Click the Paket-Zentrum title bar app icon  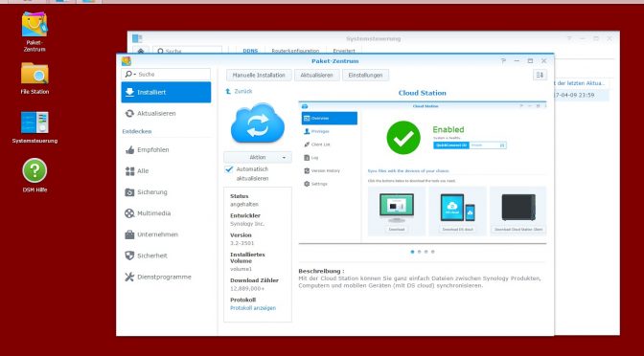tap(126, 61)
